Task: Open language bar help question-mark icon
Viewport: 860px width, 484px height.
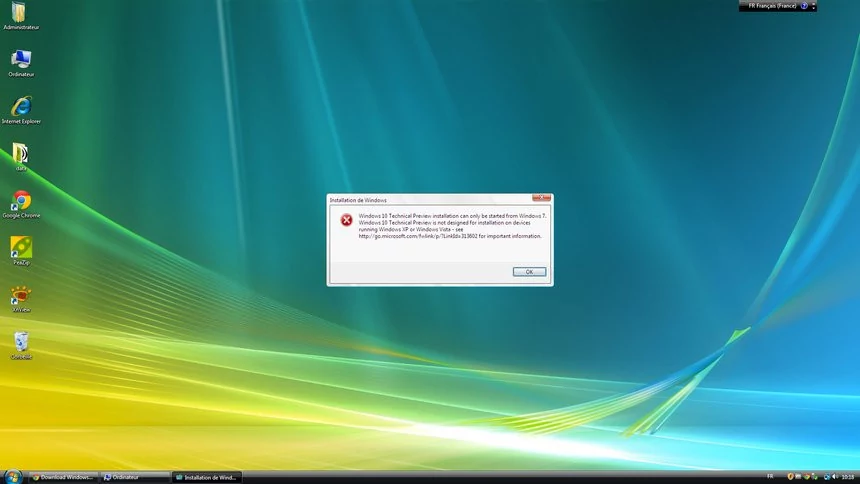Action: [804, 6]
